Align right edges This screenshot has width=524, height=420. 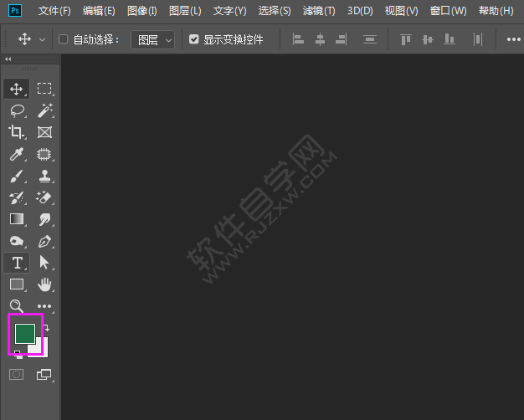point(342,39)
